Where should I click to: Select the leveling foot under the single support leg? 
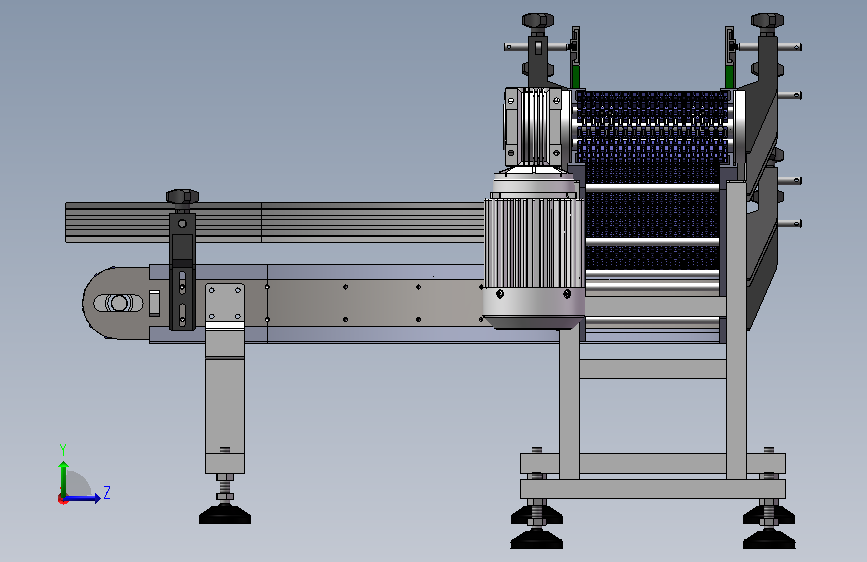tap(224, 516)
